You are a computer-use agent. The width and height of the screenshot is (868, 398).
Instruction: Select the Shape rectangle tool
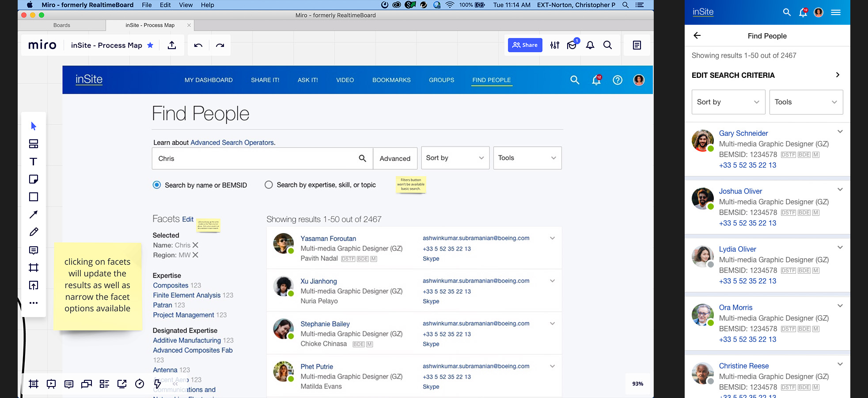pos(34,197)
